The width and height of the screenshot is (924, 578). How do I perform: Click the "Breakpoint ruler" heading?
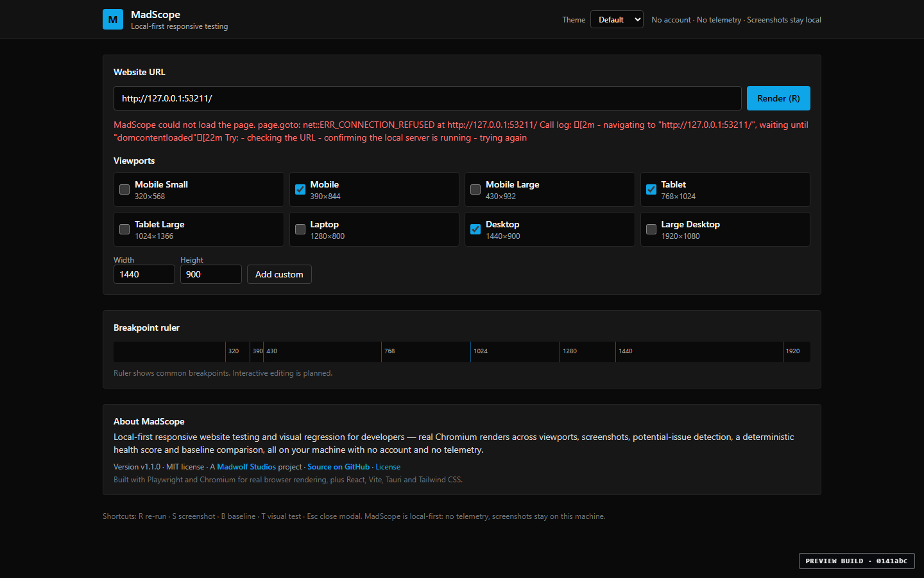(146, 328)
